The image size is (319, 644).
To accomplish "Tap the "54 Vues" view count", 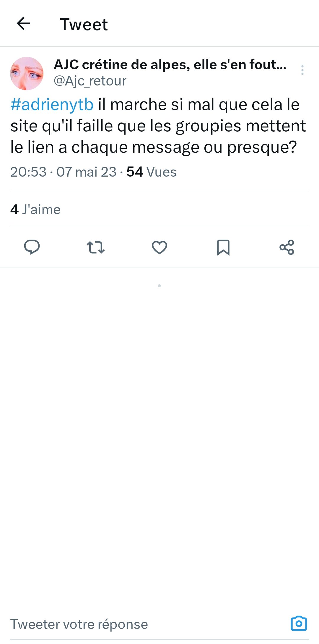I will coord(151,172).
